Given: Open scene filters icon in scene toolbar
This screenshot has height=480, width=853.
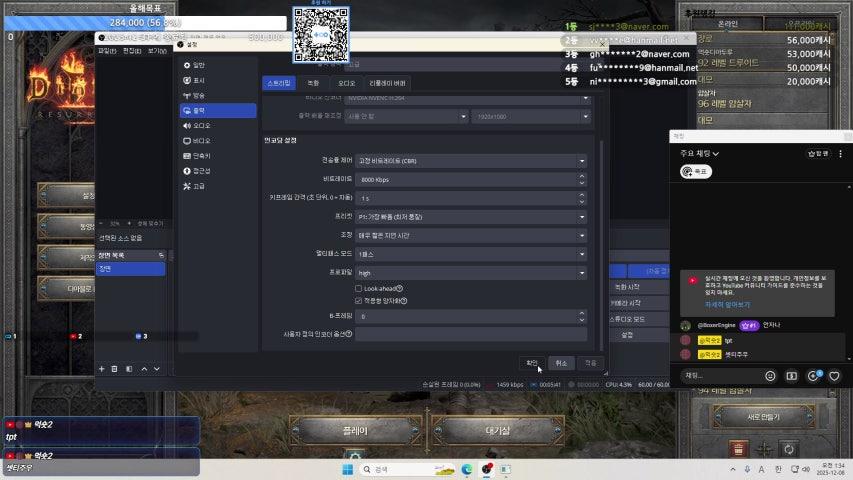Looking at the screenshot, I should coord(129,369).
